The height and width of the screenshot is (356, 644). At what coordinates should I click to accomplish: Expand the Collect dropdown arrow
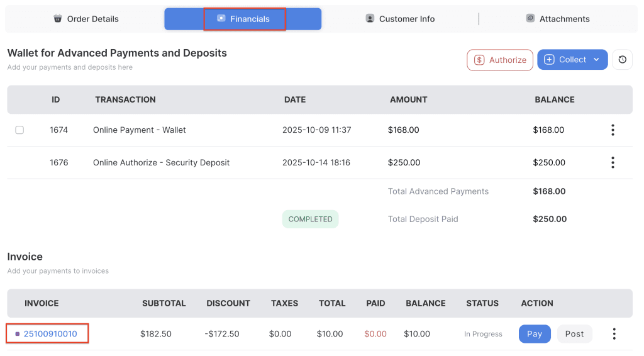(x=596, y=60)
